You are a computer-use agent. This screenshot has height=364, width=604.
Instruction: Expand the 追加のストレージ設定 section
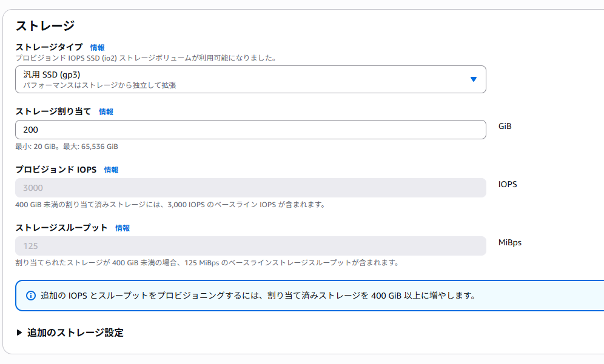coord(75,333)
